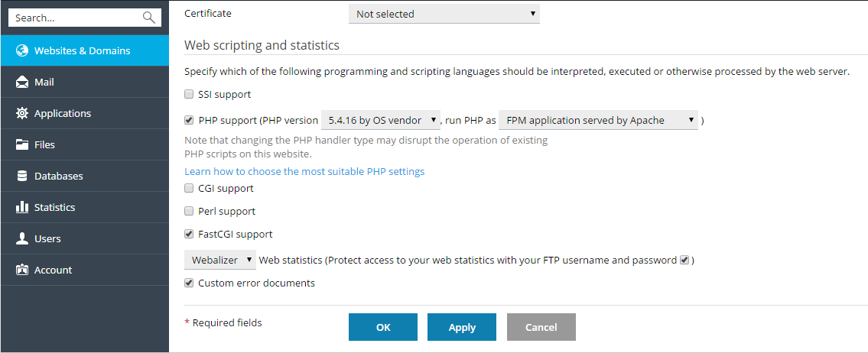Image resolution: width=868 pixels, height=353 pixels.
Task: Click the search magnifier icon
Action: (x=148, y=18)
